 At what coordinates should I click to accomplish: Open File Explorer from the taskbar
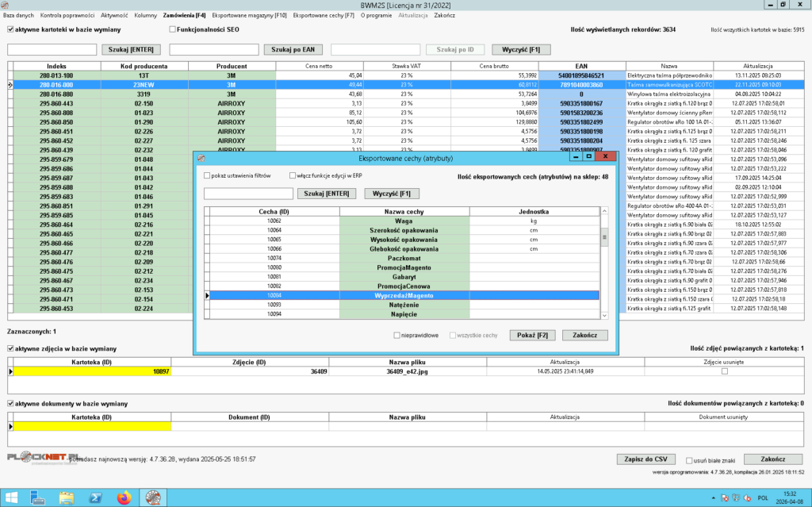click(x=67, y=497)
